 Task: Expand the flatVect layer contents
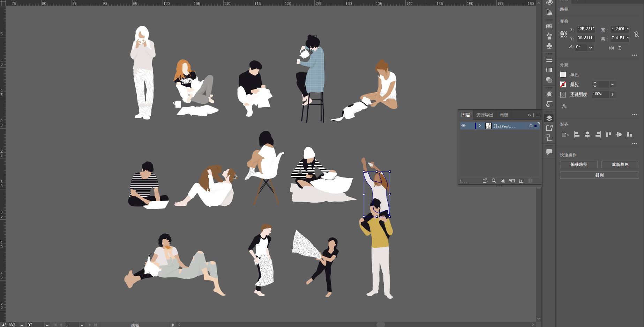480,126
